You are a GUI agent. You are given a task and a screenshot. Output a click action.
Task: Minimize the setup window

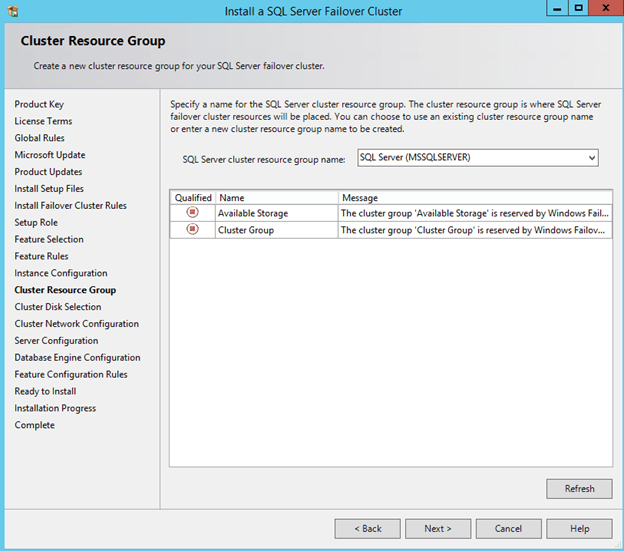(552, 9)
